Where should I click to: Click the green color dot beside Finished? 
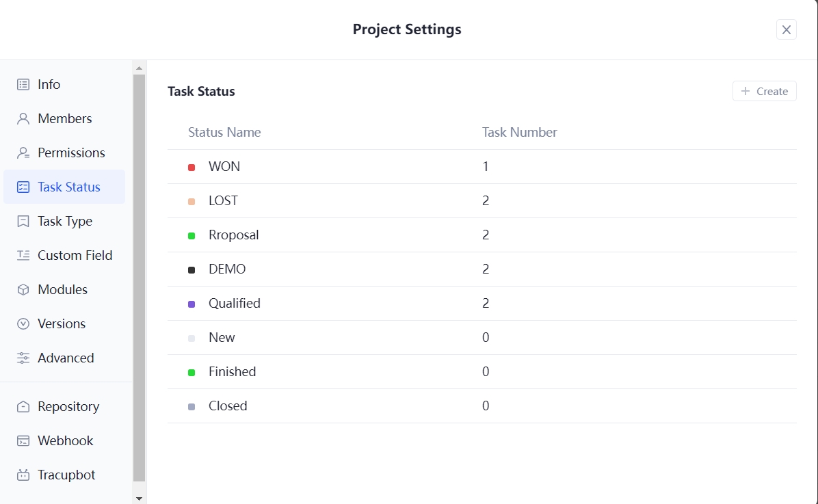(192, 371)
